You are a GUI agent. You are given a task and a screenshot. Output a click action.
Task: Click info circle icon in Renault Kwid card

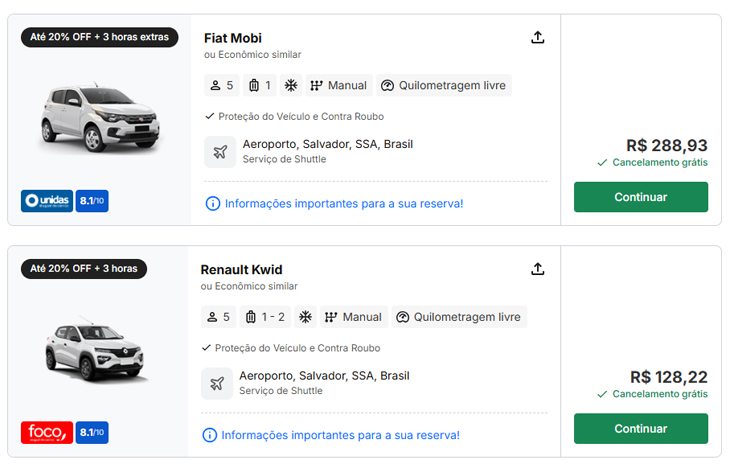[x=210, y=435]
